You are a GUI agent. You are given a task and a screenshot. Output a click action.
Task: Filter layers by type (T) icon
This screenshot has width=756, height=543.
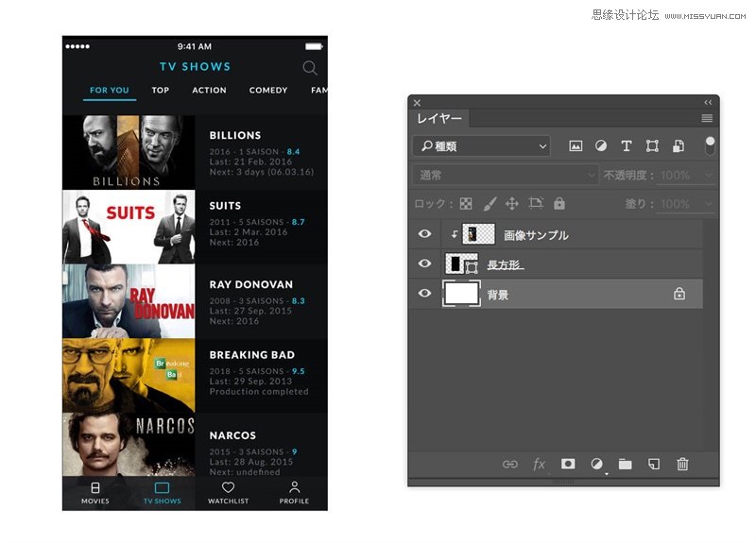pyautogui.click(x=627, y=146)
